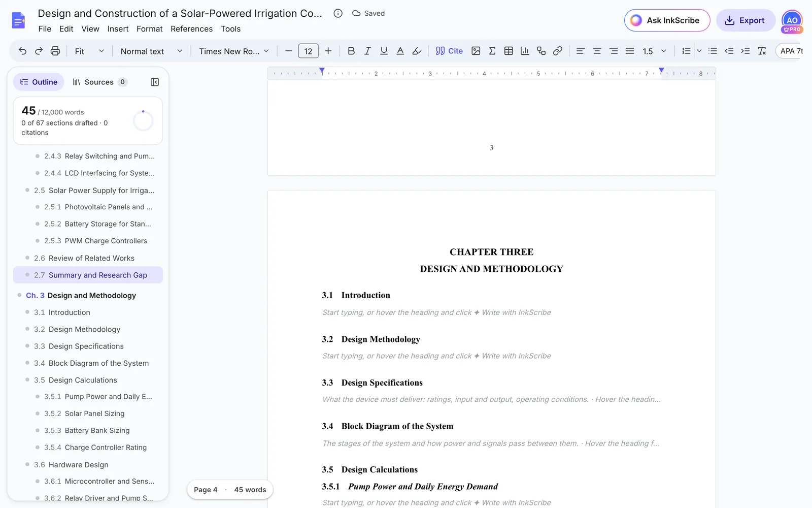Open the Insert menu
Image resolution: width=812 pixels, height=508 pixels.
coord(118,29)
